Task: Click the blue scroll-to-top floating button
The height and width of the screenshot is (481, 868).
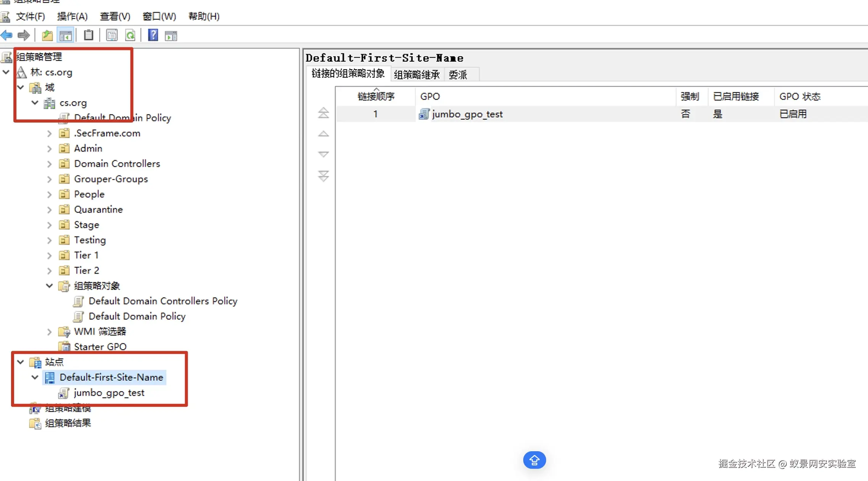Action: pos(534,460)
